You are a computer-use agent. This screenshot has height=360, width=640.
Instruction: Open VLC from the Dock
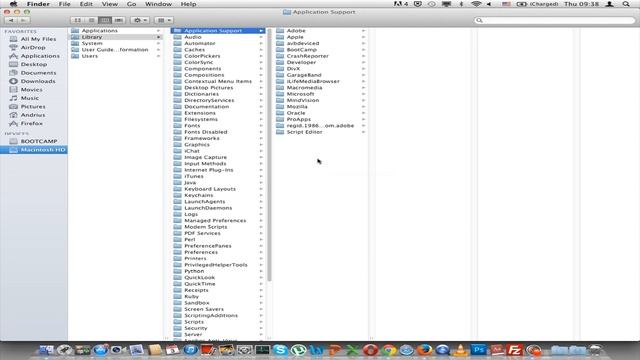pyautogui.click(x=460, y=350)
